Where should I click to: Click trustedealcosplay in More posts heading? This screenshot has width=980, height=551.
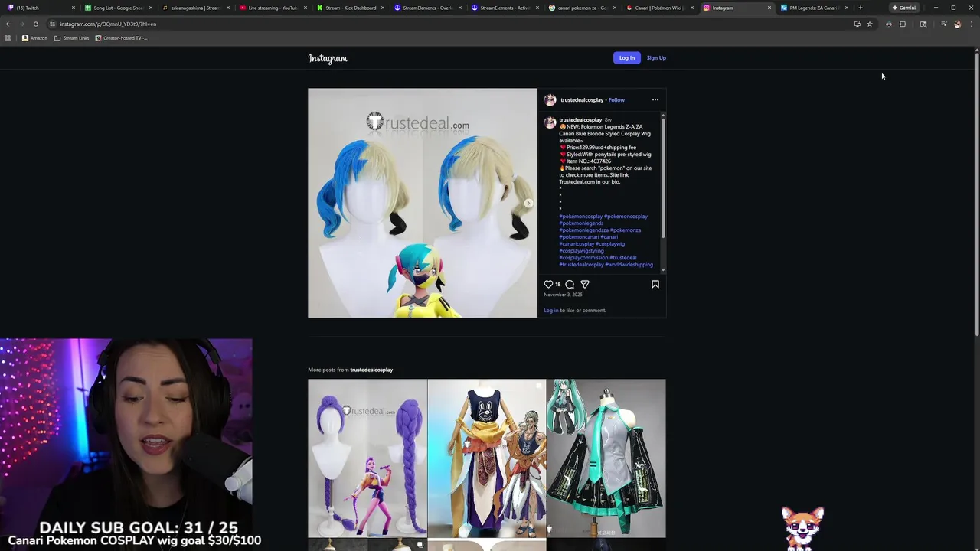(x=371, y=370)
